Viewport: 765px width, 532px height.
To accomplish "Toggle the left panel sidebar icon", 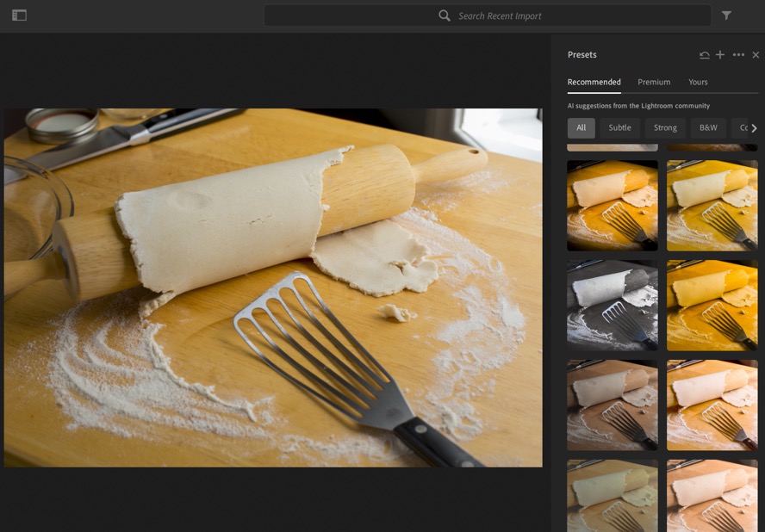I will pos(19,15).
